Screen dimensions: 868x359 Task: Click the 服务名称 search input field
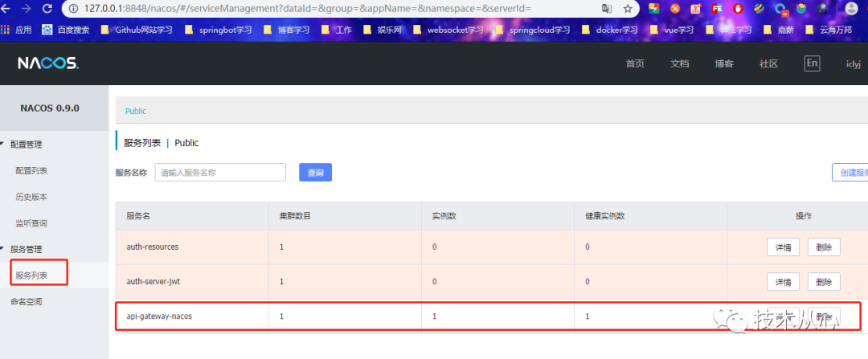tap(220, 173)
